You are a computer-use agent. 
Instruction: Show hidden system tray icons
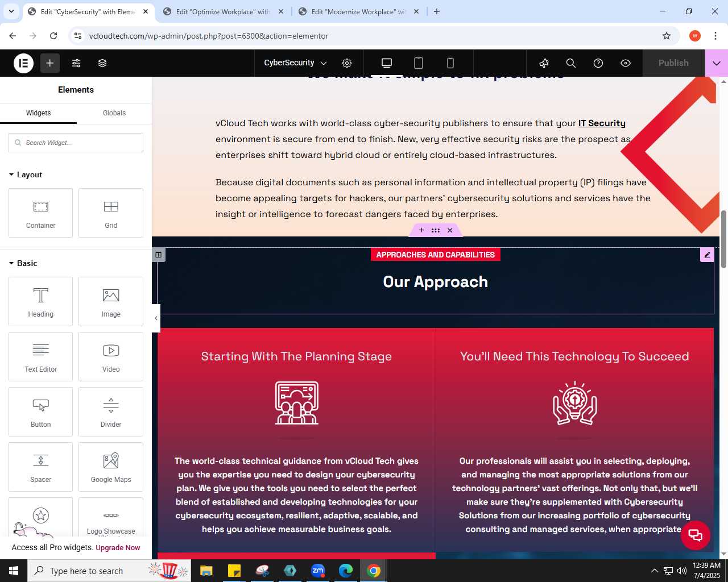[x=654, y=571]
